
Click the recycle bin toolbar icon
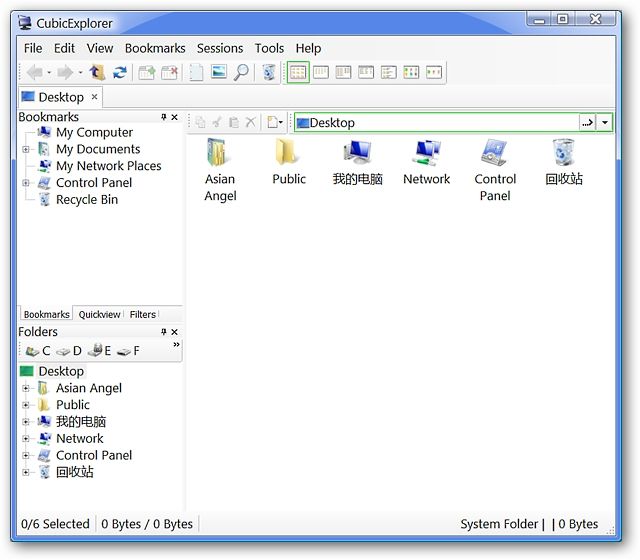point(269,73)
